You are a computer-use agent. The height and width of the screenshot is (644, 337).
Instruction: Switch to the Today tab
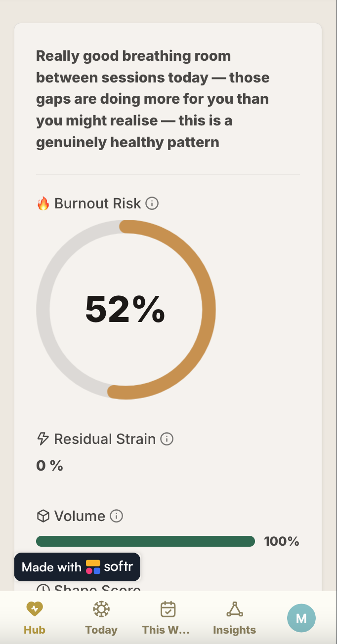coord(101,617)
